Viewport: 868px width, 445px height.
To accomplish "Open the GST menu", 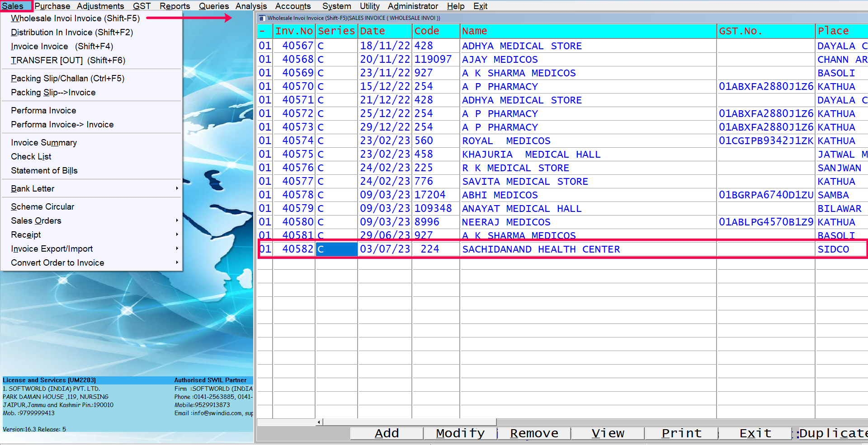I will tap(142, 6).
